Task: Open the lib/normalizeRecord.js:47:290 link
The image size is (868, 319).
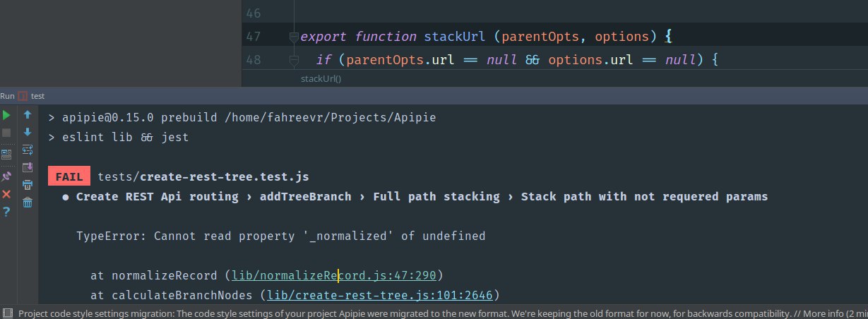Action: [334, 275]
